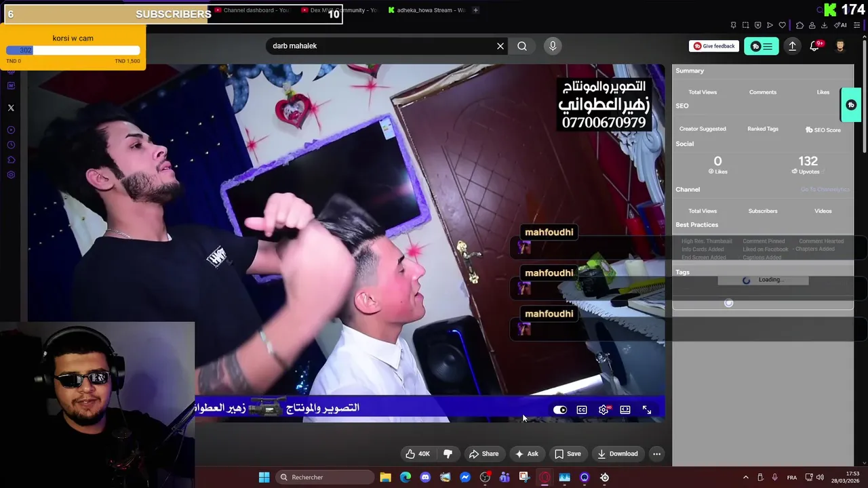
Task: Click the Share button
Action: pos(484,454)
